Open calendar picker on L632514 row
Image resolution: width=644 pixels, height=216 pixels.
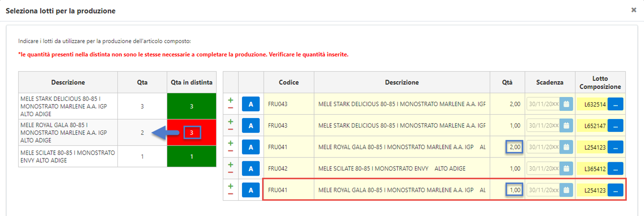pos(566,104)
